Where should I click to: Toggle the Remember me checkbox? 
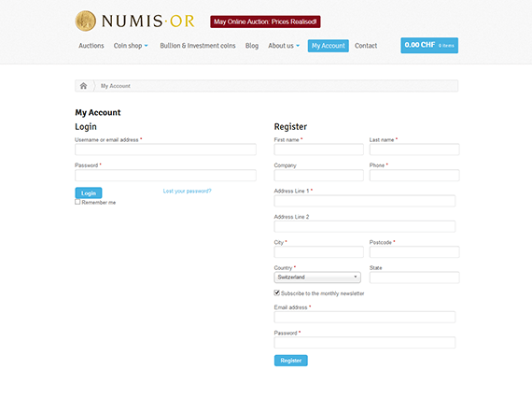pyautogui.click(x=77, y=202)
